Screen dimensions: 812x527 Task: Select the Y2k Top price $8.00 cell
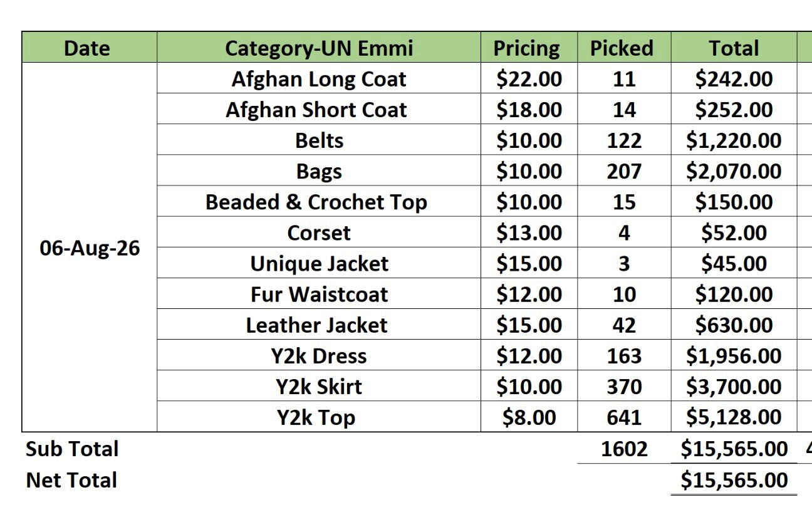pos(529,416)
